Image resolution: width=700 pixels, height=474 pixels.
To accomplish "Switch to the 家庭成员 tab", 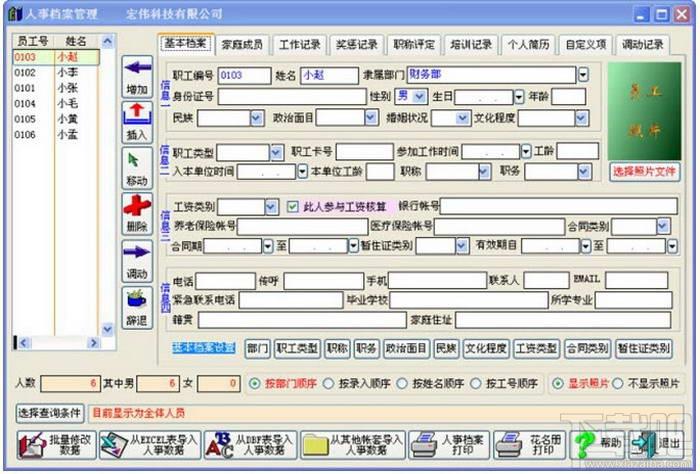I will 244,45.
